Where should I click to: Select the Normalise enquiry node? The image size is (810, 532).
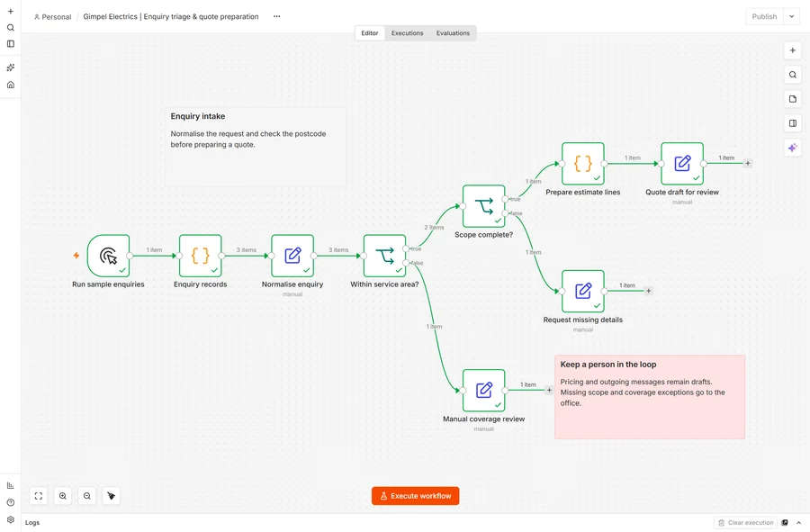[292, 256]
